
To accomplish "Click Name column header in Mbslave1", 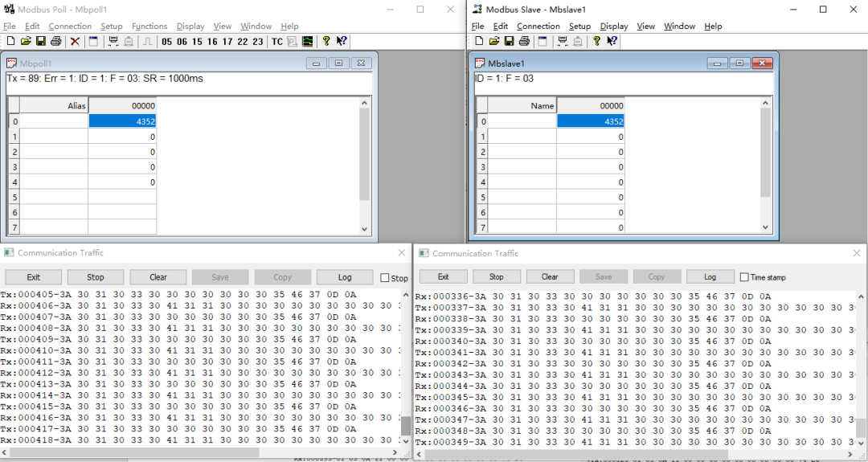I will [522, 105].
